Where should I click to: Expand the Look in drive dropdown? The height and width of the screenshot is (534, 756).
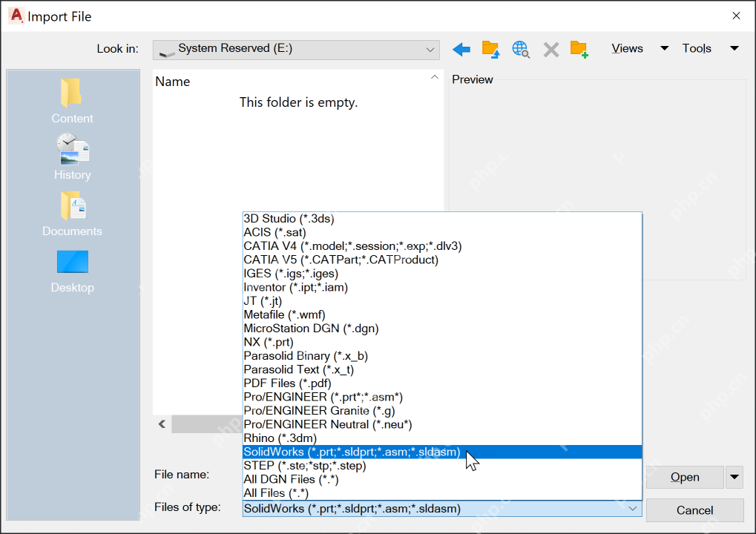[430, 50]
